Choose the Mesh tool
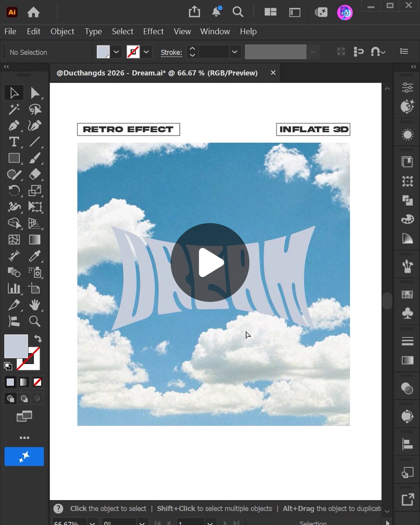Screen dimensions: 420x525 14,240
